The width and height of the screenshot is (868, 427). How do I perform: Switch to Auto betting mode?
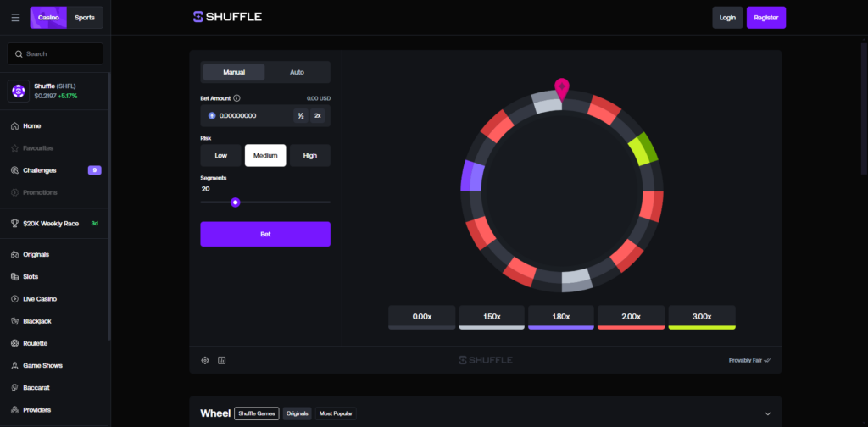[297, 73]
